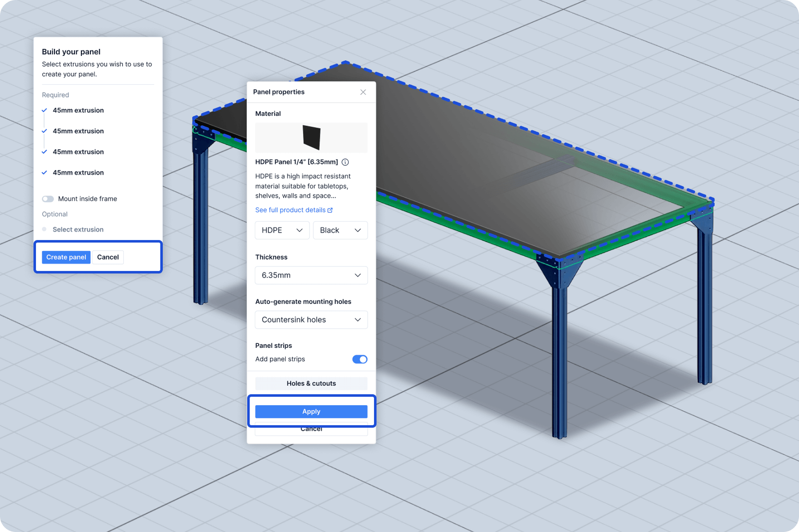This screenshot has width=799, height=532.
Task: Toggle Mount inside frame switch
Action: click(48, 199)
